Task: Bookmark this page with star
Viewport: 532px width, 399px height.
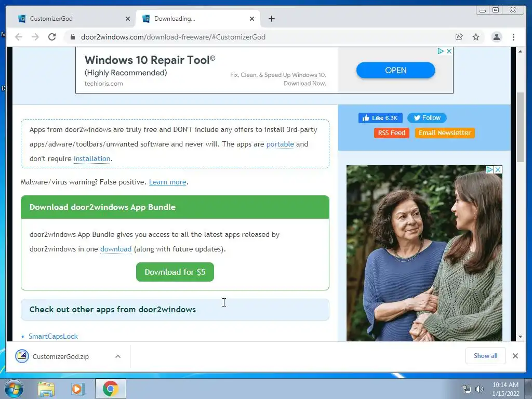Action: (476, 37)
